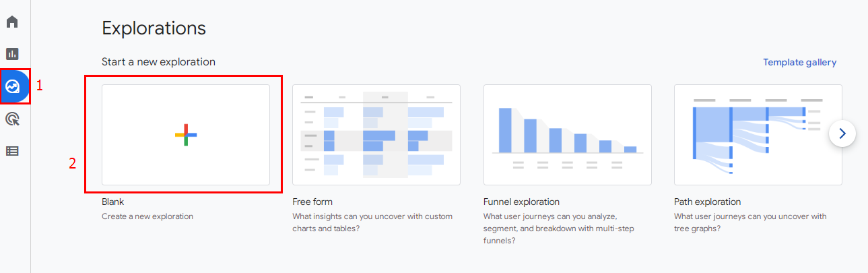This screenshot has width=868, height=273.
Task: Click the Free form title text
Action: pos(312,202)
